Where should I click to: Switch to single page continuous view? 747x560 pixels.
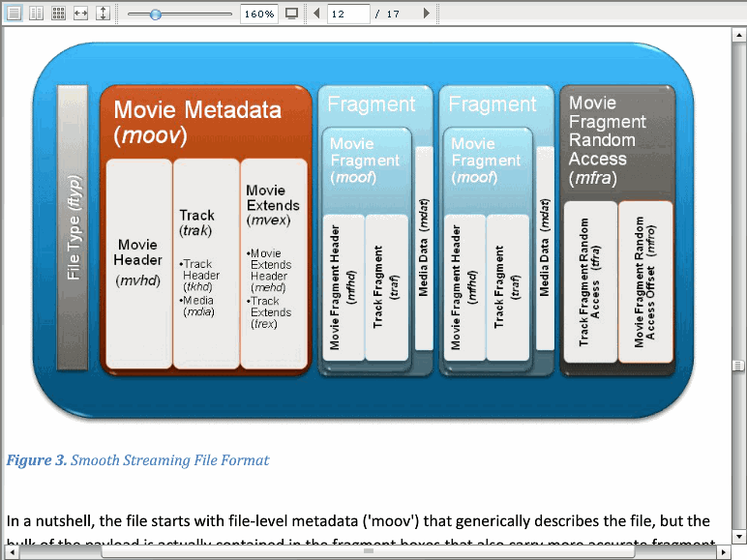click(x=14, y=14)
